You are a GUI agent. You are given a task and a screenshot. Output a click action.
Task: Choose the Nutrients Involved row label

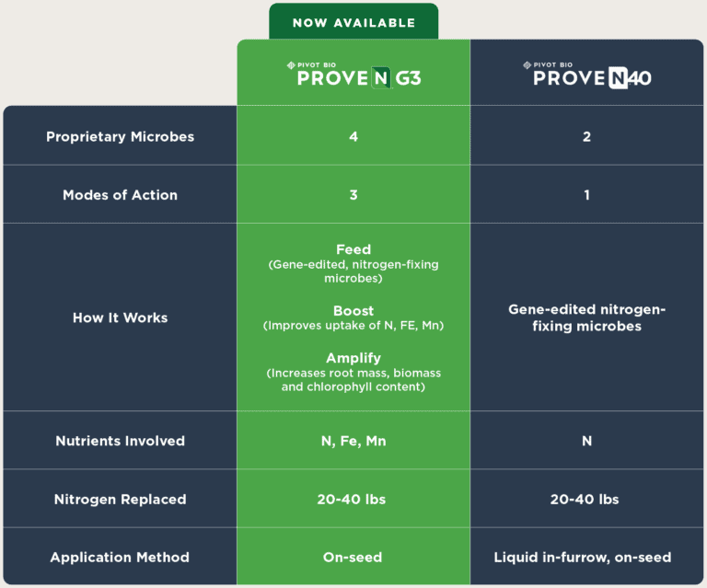click(x=120, y=441)
